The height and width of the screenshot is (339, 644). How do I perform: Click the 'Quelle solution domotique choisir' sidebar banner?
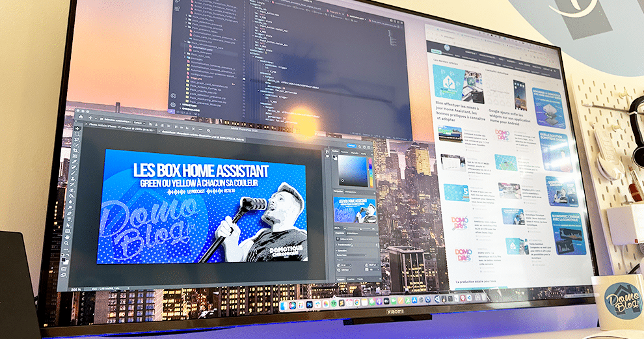(x=556, y=151)
